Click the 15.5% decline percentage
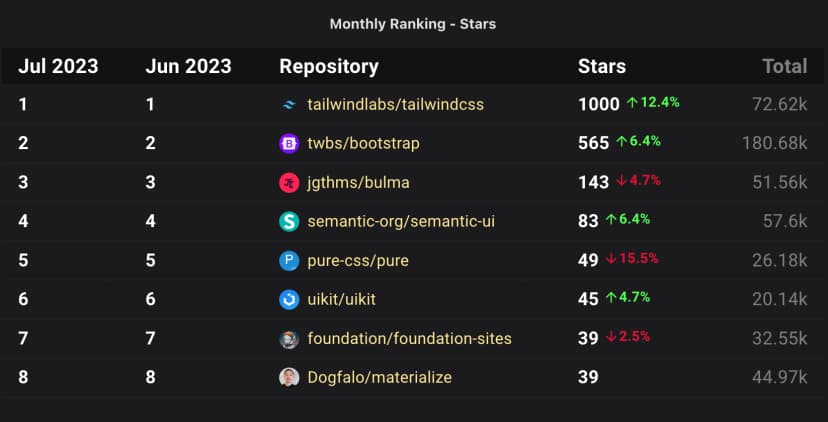 pos(639,258)
